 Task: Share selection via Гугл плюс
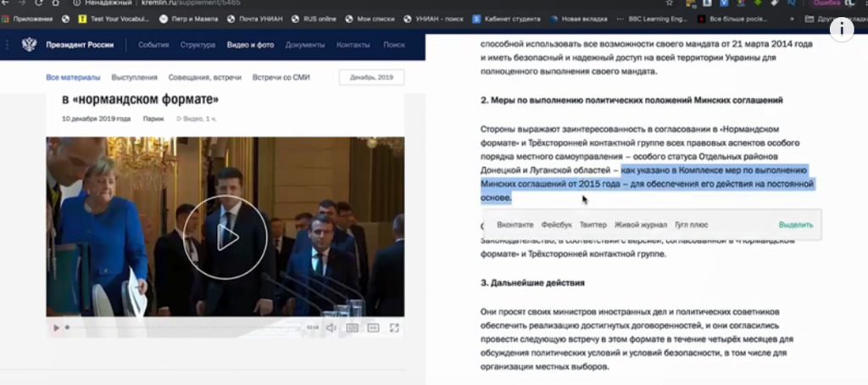(x=692, y=225)
